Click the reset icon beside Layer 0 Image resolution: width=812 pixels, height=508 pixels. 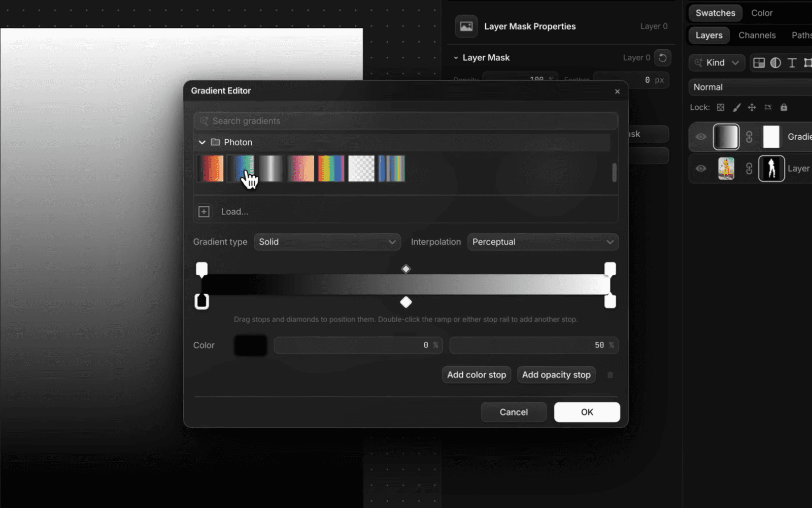tap(662, 58)
